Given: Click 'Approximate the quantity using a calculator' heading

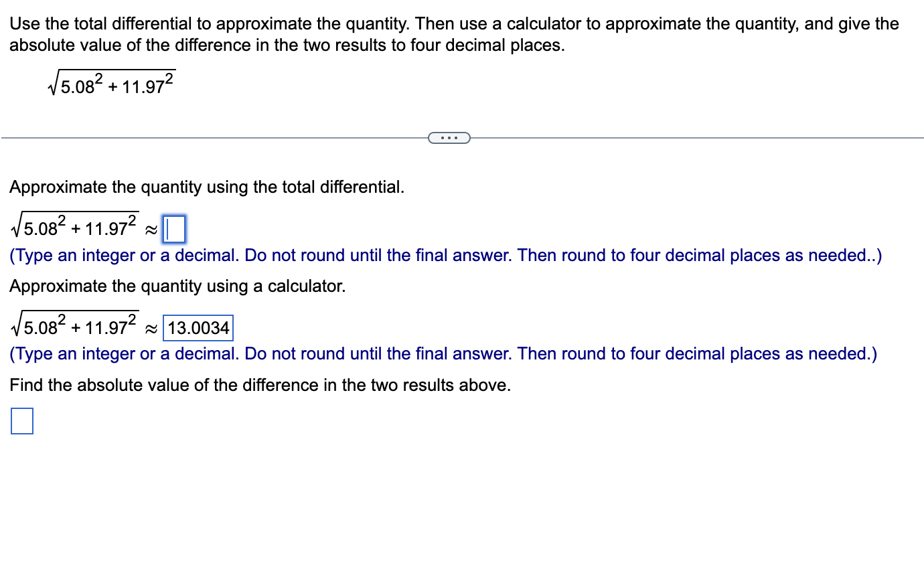Looking at the screenshot, I should coord(176,286).
